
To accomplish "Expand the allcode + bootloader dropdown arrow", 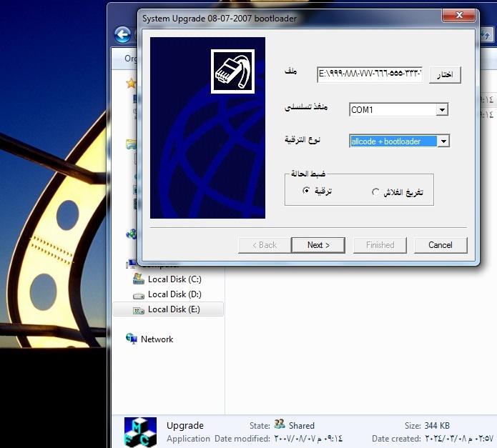I will (x=443, y=141).
